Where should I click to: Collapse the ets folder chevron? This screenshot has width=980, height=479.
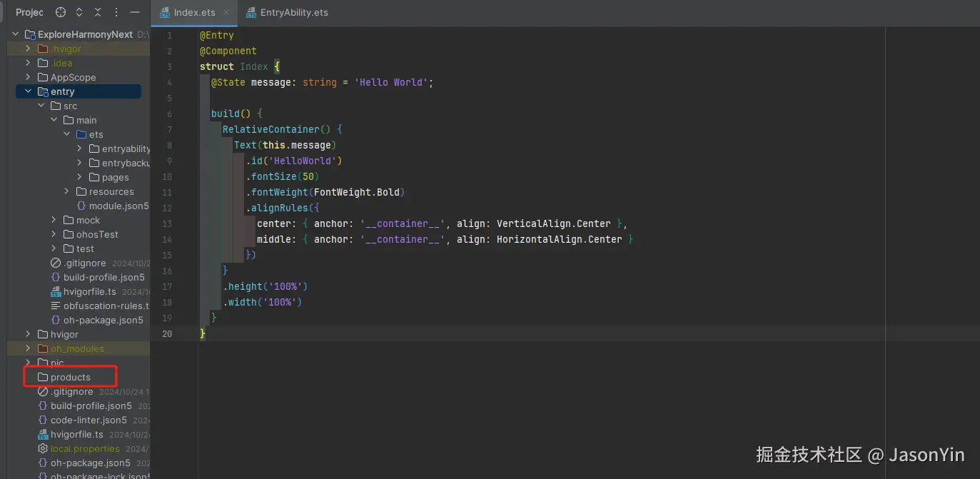(x=66, y=134)
